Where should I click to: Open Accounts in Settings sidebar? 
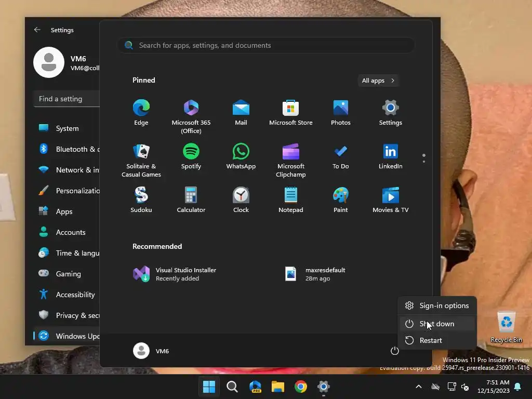(67, 232)
